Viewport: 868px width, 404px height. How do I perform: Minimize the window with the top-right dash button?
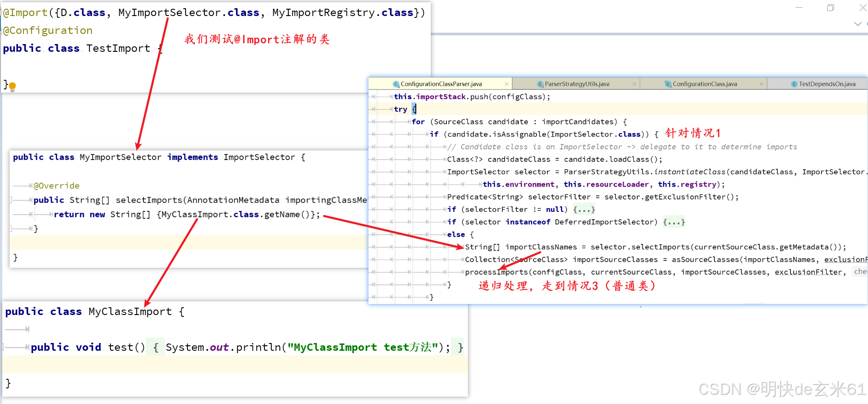pyautogui.click(x=799, y=8)
